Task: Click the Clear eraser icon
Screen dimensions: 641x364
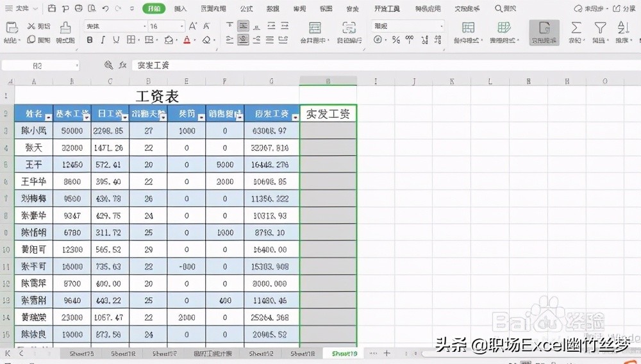Action: [206, 40]
